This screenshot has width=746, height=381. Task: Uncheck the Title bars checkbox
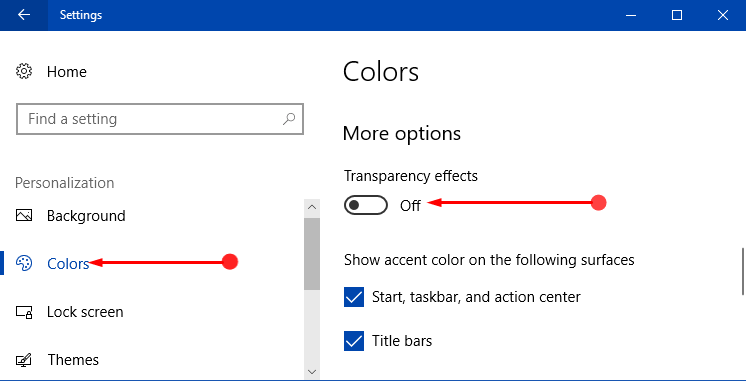[x=354, y=341]
